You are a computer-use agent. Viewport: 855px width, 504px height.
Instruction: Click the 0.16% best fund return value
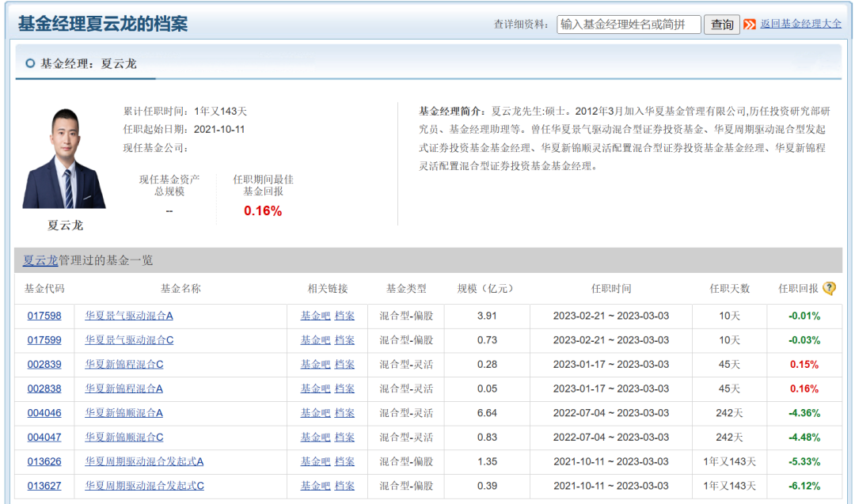[263, 211]
